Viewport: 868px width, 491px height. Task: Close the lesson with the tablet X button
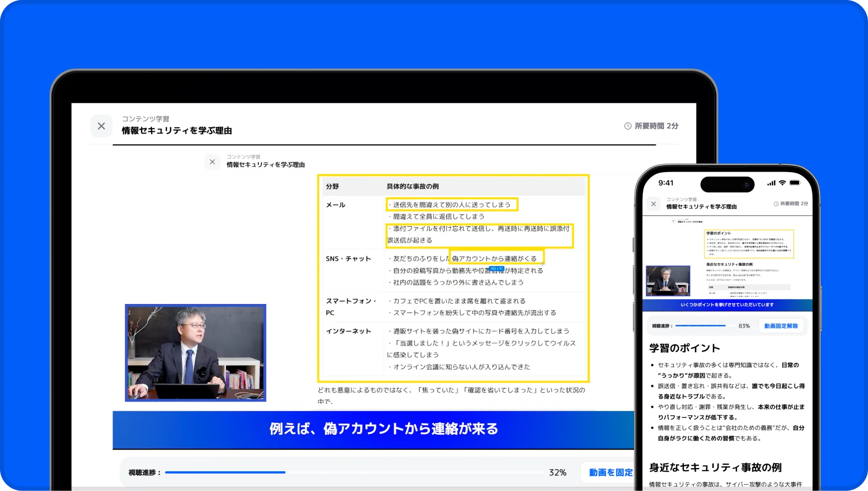[x=101, y=126]
